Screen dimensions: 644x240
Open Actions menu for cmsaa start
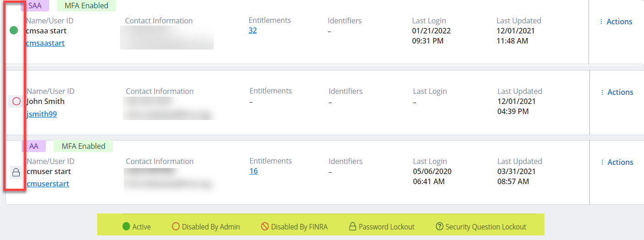click(x=616, y=22)
